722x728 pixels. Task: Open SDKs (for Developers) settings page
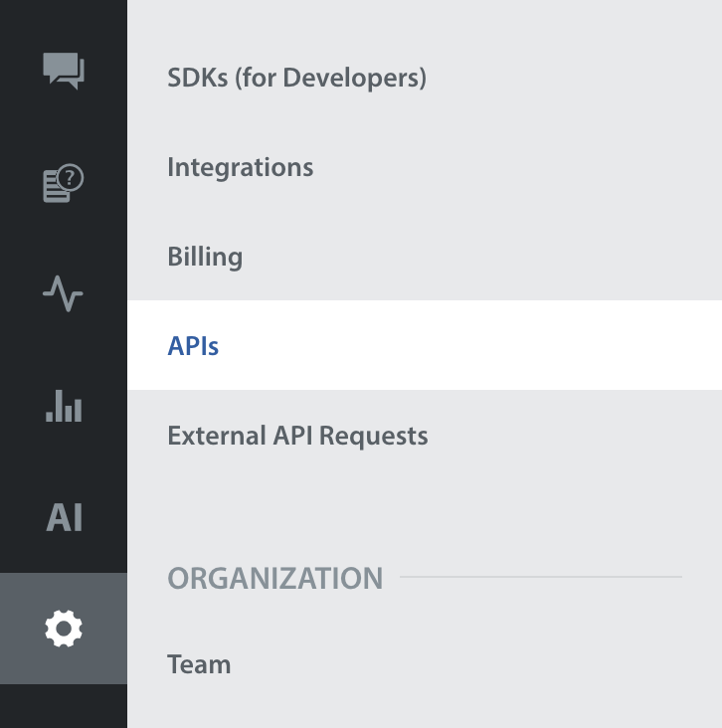(x=296, y=77)
